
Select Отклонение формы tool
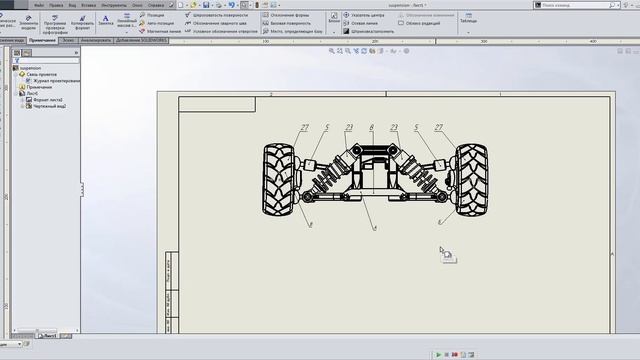click(286, 15)
